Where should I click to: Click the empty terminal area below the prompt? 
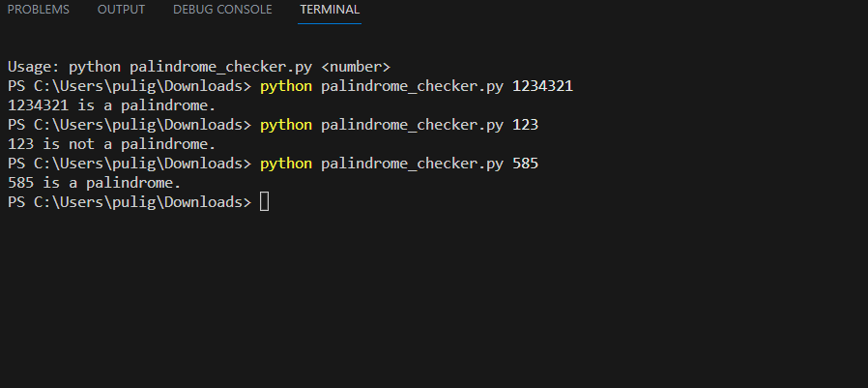coord(435,300)
